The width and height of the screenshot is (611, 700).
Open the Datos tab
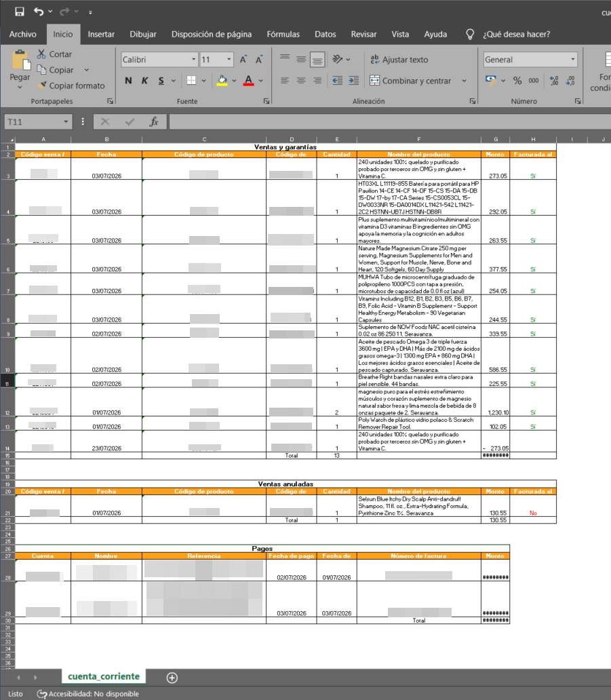(x=326, y=35)
